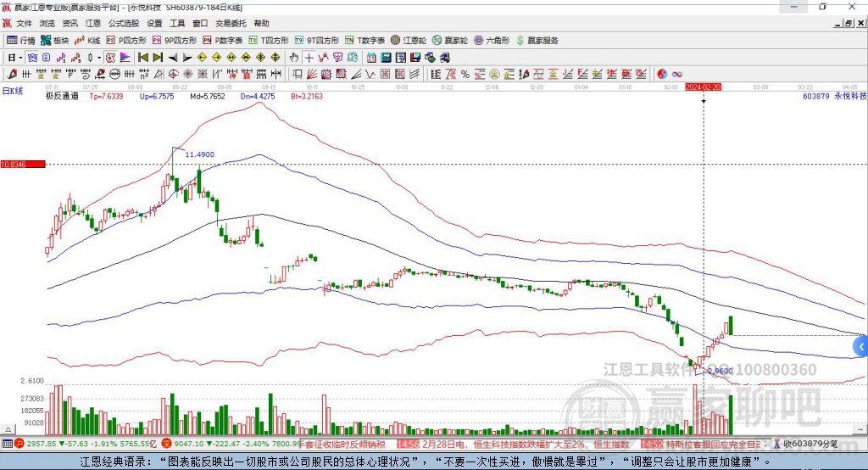Viewport: 868px width, 470px height.
Task: Open the 六角形 hexagon chart tool
Action: 492,41
